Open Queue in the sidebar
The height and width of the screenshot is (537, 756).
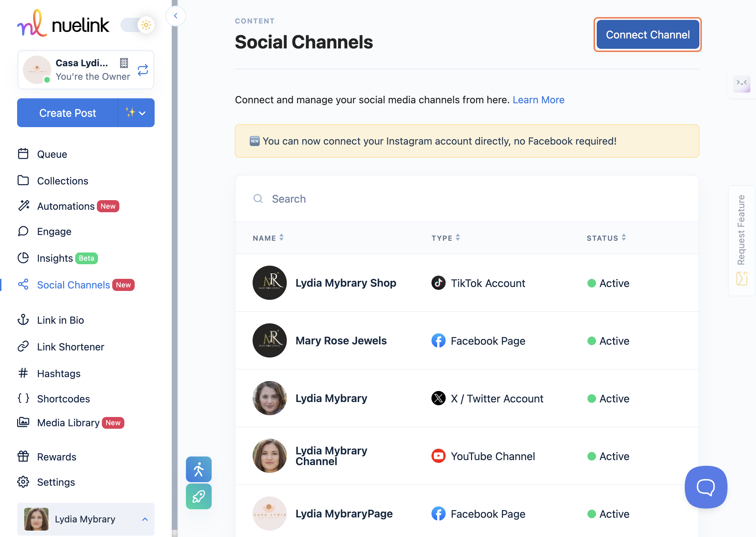(x=52, y=154)
